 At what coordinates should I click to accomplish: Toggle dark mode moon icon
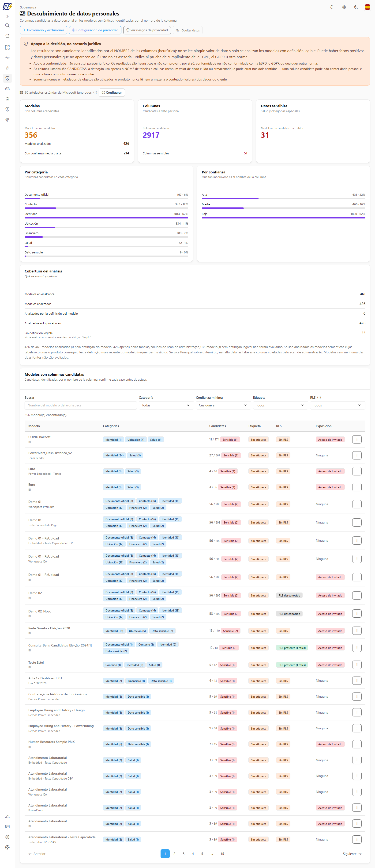(356, 7)
